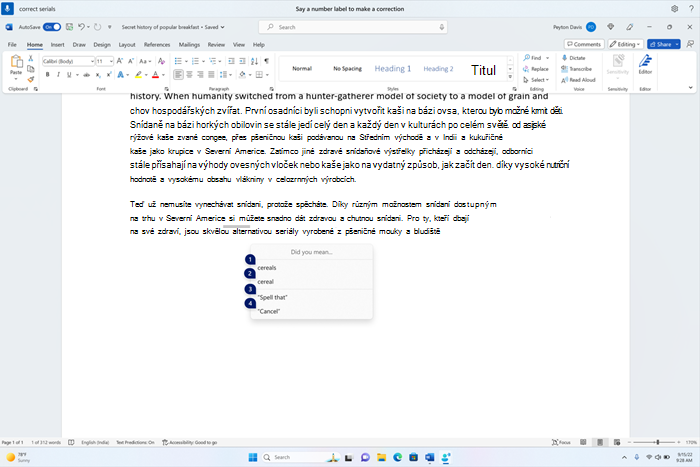Click Increase Font Size icon
700x467 pixels.
click(120, 61)
